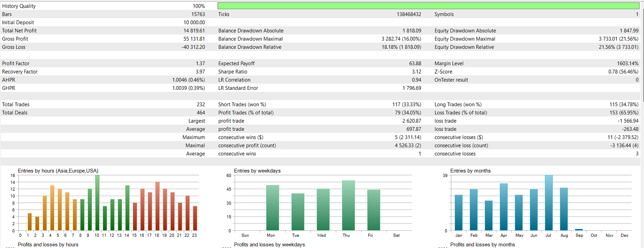
Task: Click the Apr bar in months chart
Action: (x=504, y=207)
